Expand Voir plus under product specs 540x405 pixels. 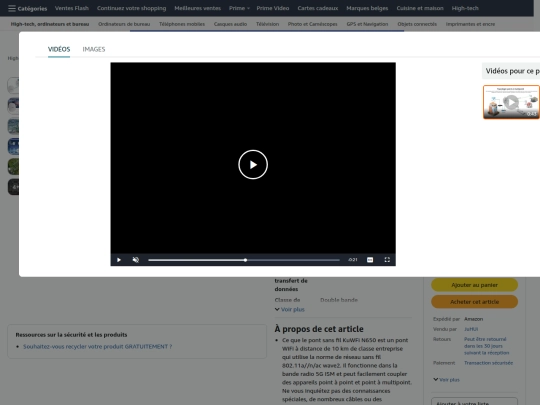click(x=290, y=309)
